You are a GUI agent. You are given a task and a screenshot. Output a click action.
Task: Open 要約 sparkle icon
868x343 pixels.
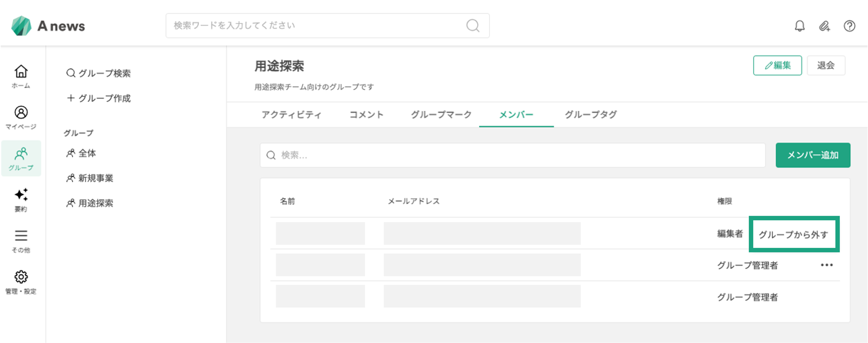coord(21,200)
